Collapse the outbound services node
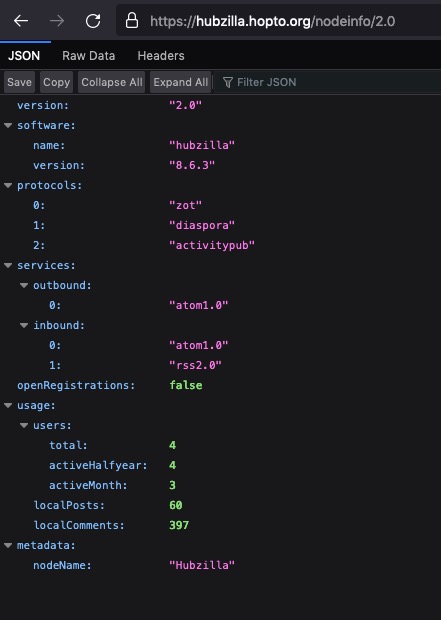 [24, 285]
